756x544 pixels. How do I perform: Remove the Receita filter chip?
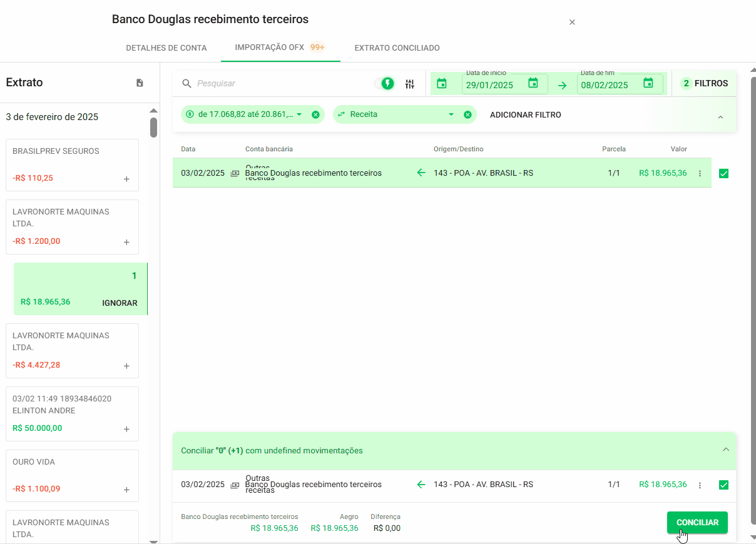467,114
